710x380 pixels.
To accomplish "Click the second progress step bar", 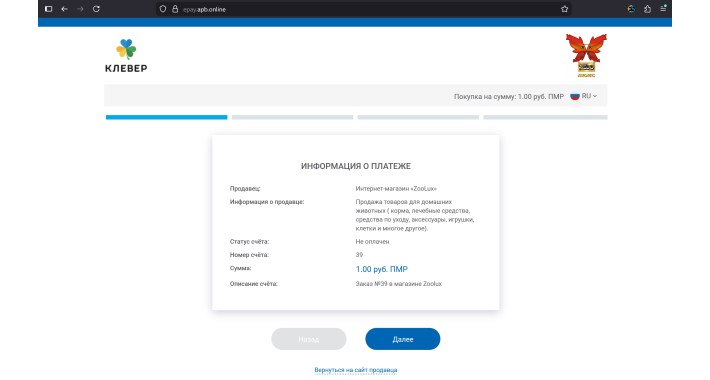I will pos(293,117).
